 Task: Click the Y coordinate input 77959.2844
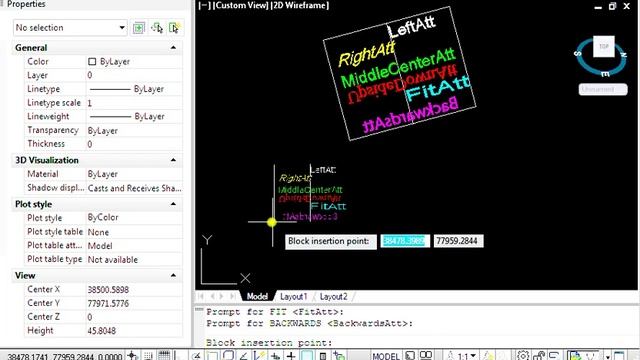coord(458,241)
